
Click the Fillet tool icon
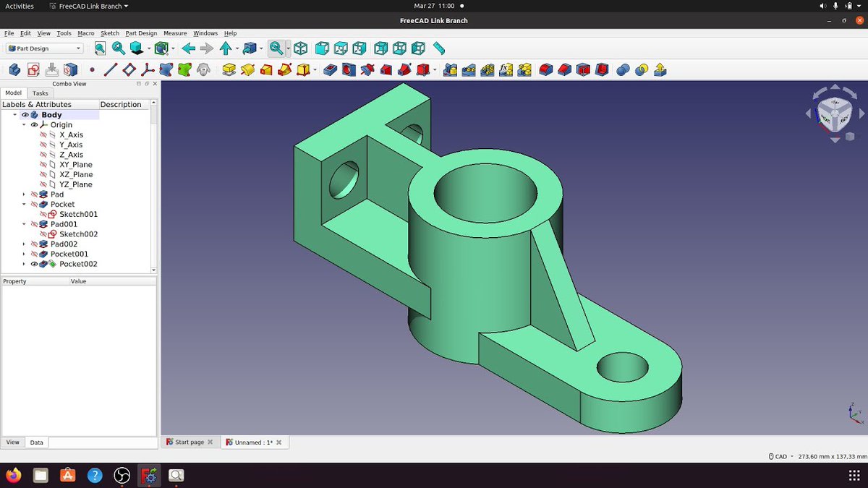pyautogui.click(x=547, y=70)
